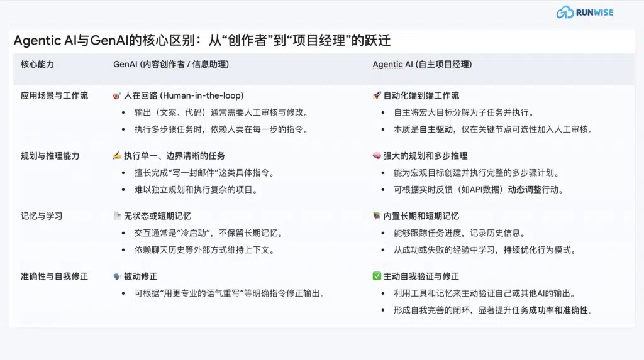
Task: Click the heading 人在回路 (Human-in-the-loop)
Action: (x=184, y=95)
